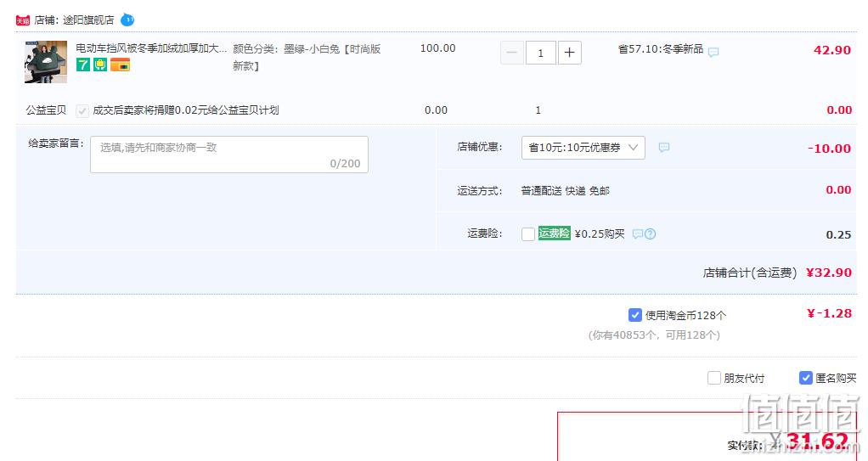The width and height of the screenshot is (868, 461).
Task: Click the orange credit card badge
Action: point(120,65)
